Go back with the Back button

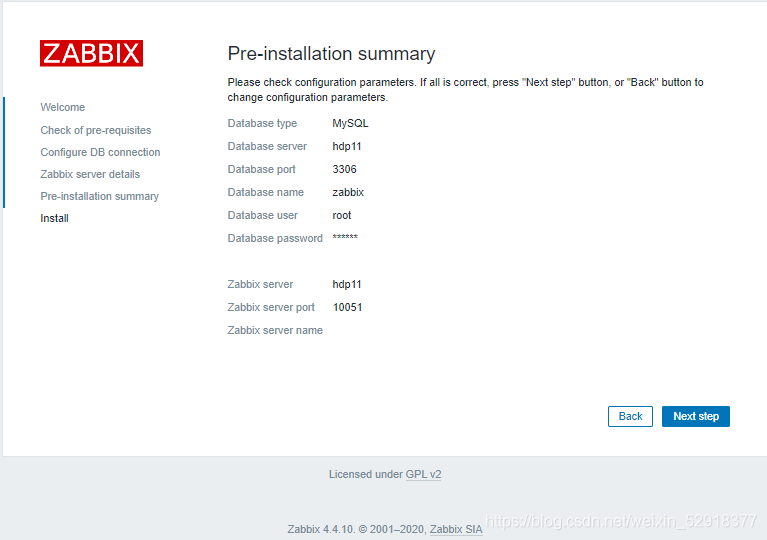630,416
